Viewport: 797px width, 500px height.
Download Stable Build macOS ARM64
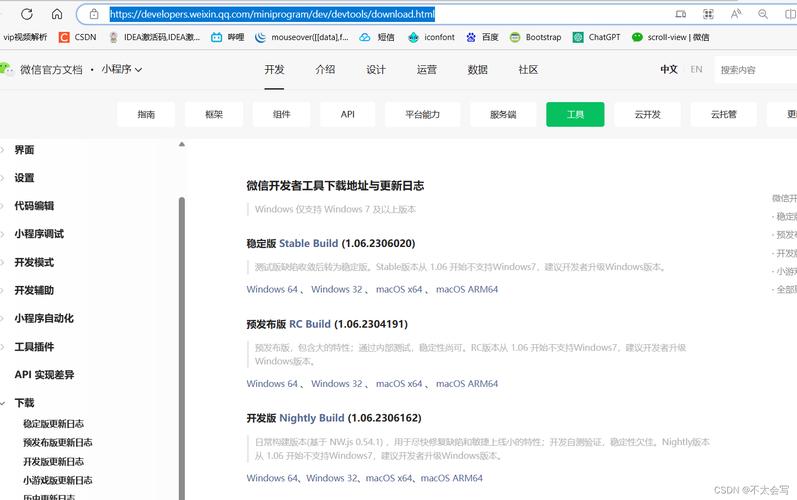467,289
